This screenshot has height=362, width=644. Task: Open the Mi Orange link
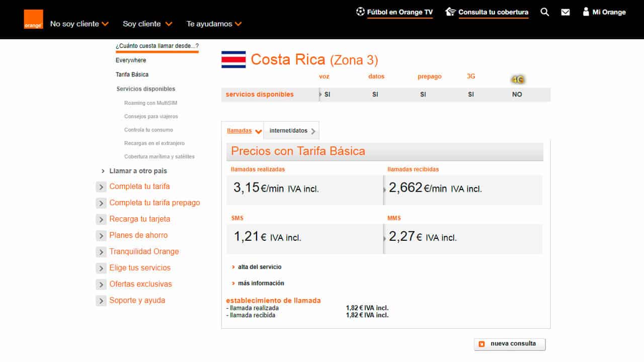pyautogui.click(x=609, y=12)
